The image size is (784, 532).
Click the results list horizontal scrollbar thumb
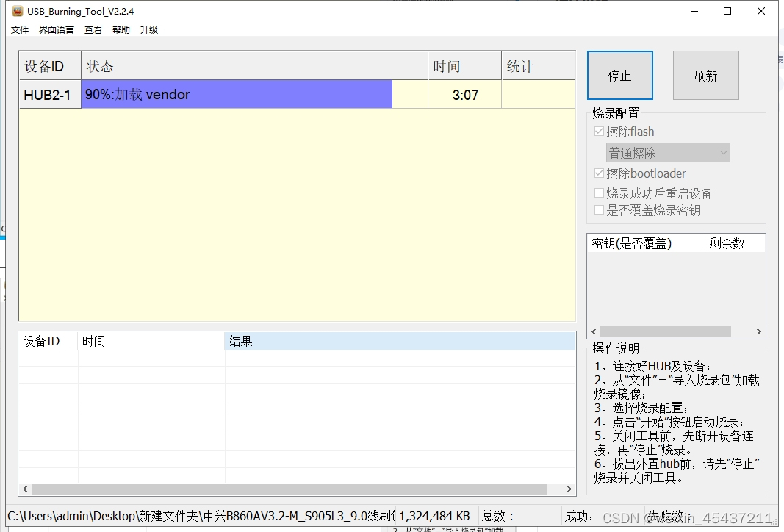click(x=289, y=489)
